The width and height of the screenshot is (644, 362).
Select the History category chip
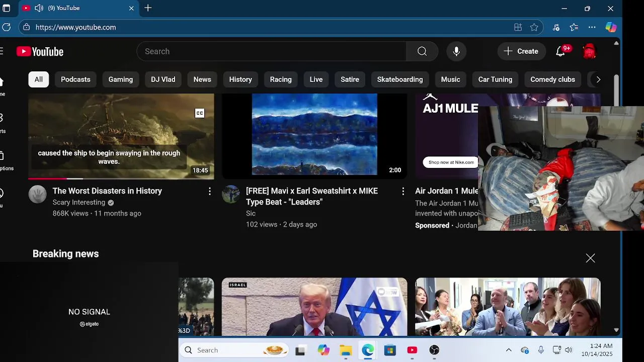click(x=240, y=79)
